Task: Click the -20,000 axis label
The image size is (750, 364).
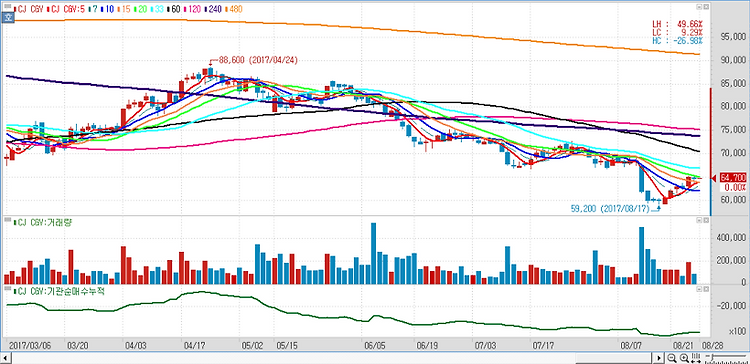Action: coord(730,307)
